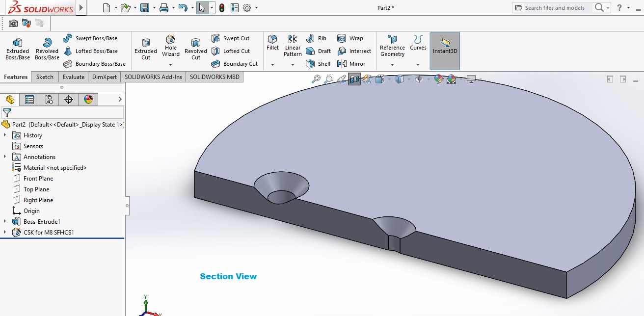Image resolution: width=644 pixels, height=316 pixels.
Task: Click the Mirror feature
Action: pos(351,64)
